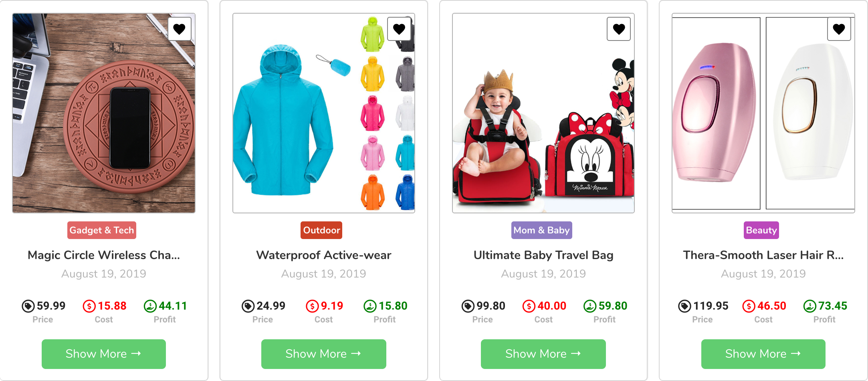
Task: Click price tag icon beside 59.99
Action: click(x=28, y=306)
